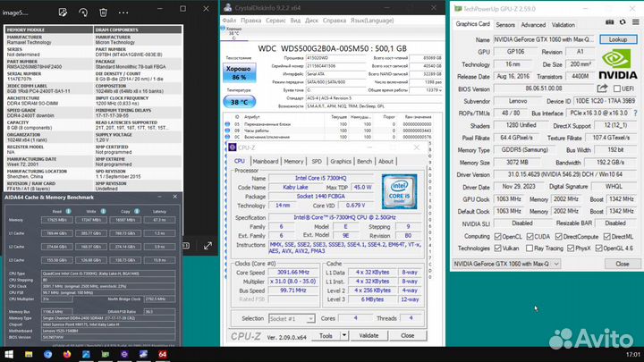Toggle the DirectML checkbox
The image size is (644, 362).
pyautogui.click(x=607, y=236)
